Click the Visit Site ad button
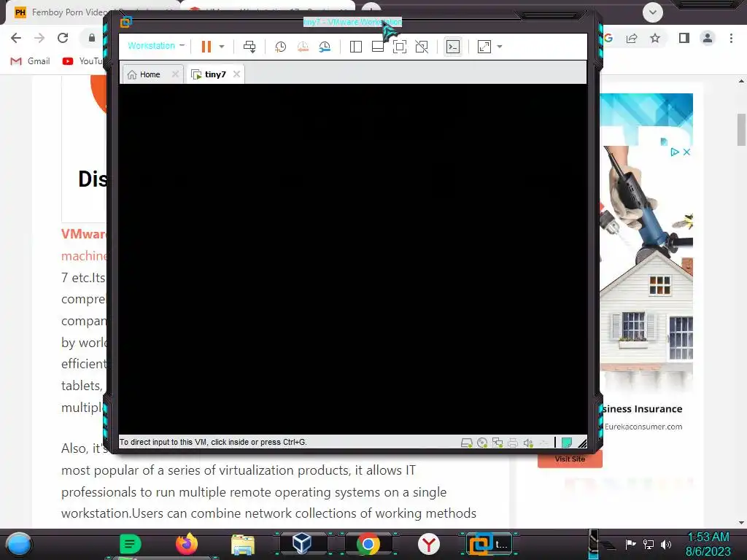 point(570,459)
